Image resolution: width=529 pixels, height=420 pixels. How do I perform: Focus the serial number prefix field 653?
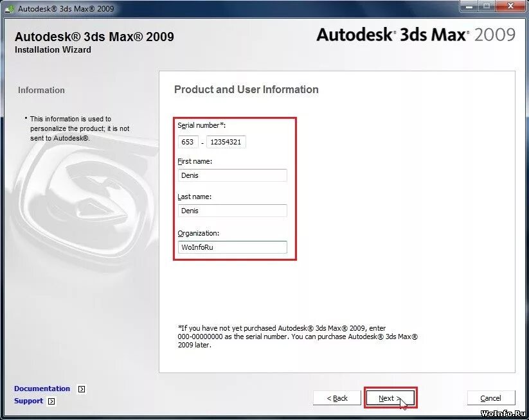coord(188,142)
